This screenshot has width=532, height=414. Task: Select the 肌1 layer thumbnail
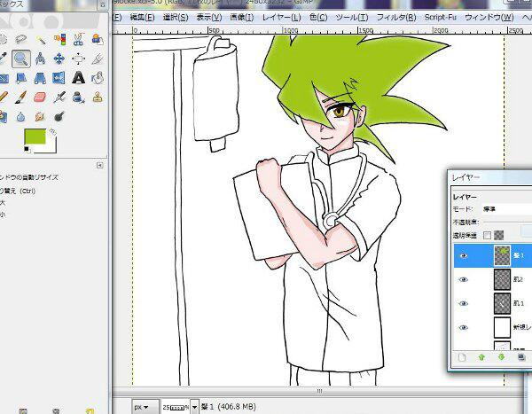point(502,303)
